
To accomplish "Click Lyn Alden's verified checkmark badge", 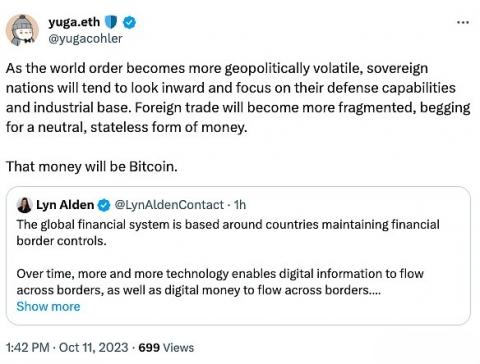I will click(104, 205).
